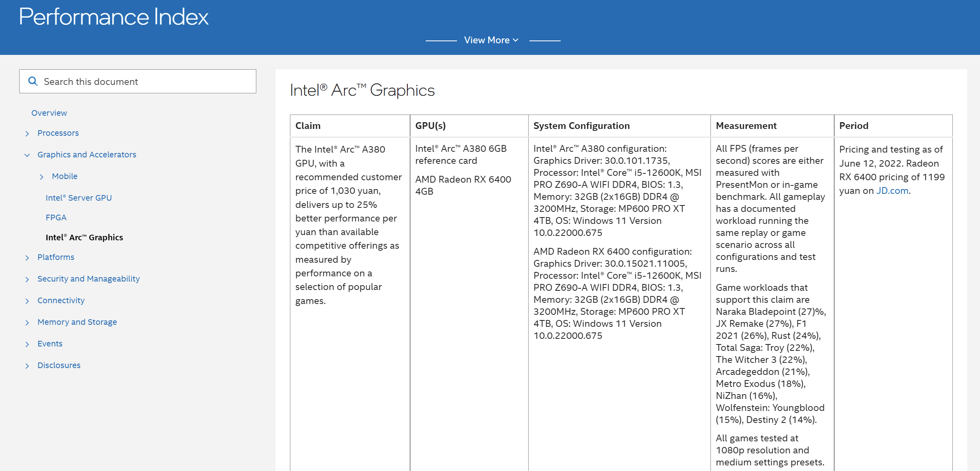Click the Search this document field

point(144,81)
